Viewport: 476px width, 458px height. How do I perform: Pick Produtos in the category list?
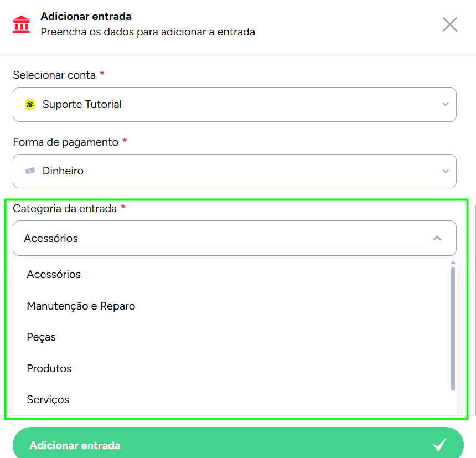[x=49, y=368]
